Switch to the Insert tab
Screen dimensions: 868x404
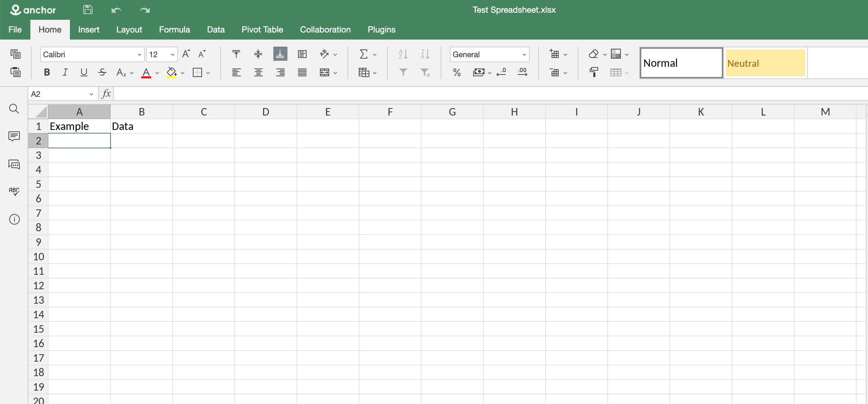tap(89, 30)
